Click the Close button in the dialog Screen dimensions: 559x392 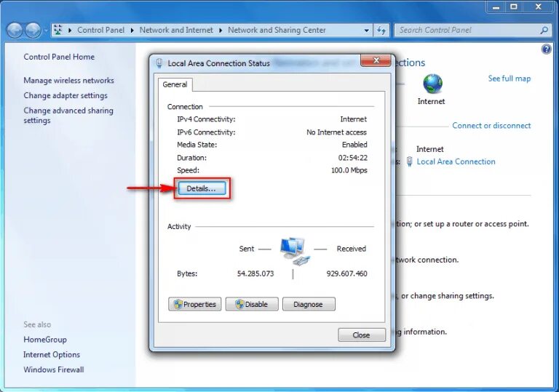point(362,335)
